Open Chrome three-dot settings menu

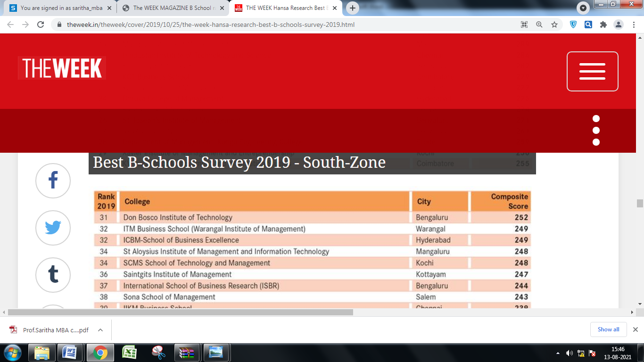click(633, 25)
